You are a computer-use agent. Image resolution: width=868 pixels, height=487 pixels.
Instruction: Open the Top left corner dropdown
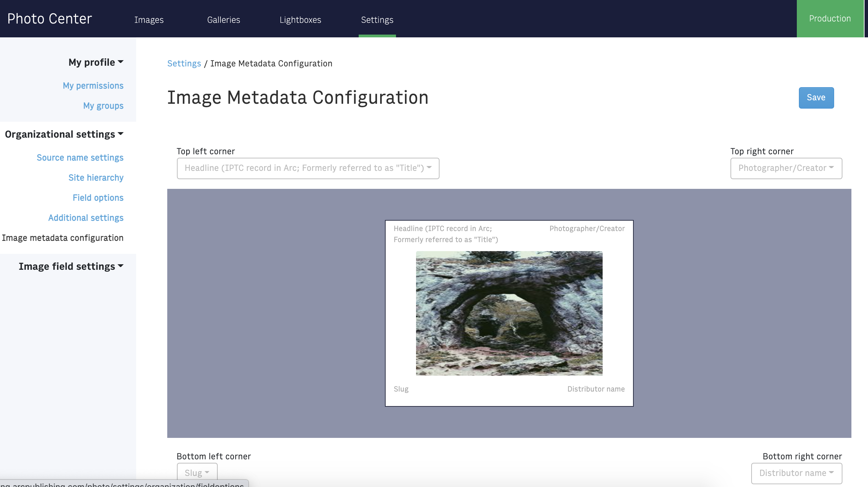pyautogui.click(x=308, y=168)
